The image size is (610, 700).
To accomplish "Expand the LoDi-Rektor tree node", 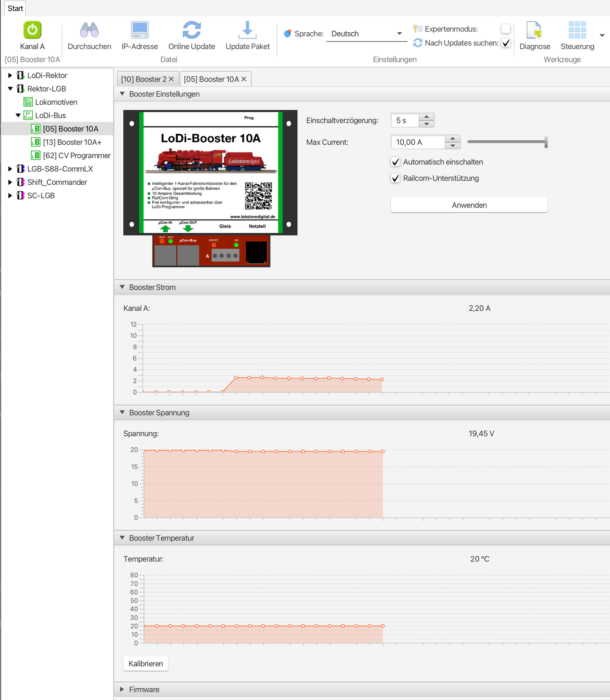I will point(10,75).
